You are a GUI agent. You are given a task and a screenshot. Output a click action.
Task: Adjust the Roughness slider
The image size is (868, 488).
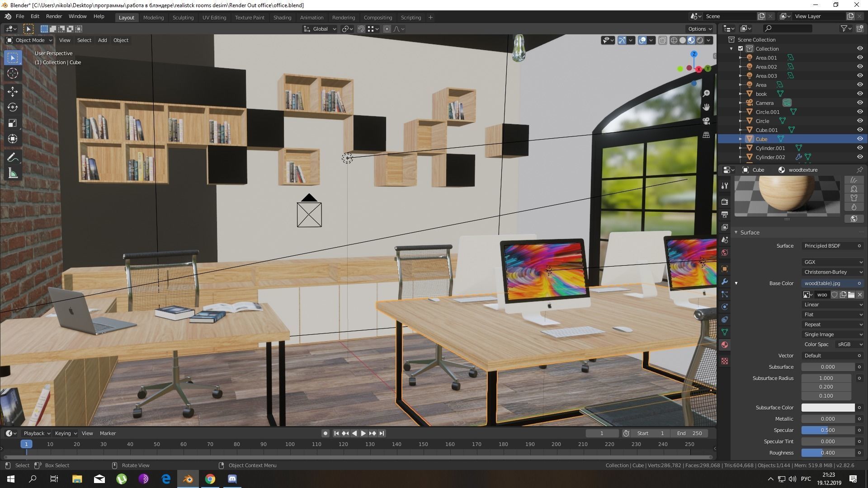[828, 453]
